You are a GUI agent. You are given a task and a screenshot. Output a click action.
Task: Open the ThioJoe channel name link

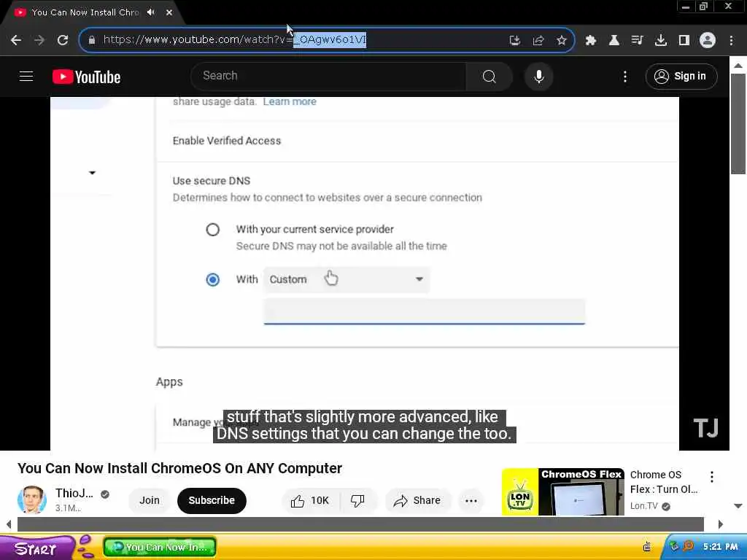click(x=74, y=494)
